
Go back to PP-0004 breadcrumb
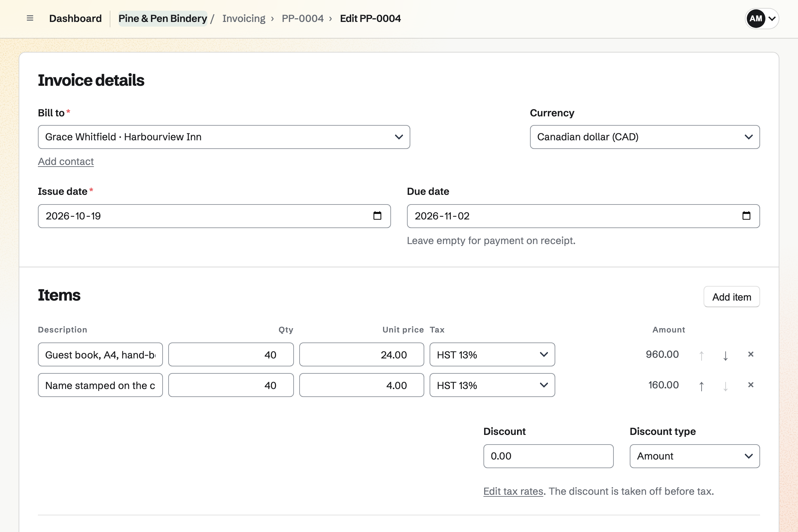(x=302, y=18)
